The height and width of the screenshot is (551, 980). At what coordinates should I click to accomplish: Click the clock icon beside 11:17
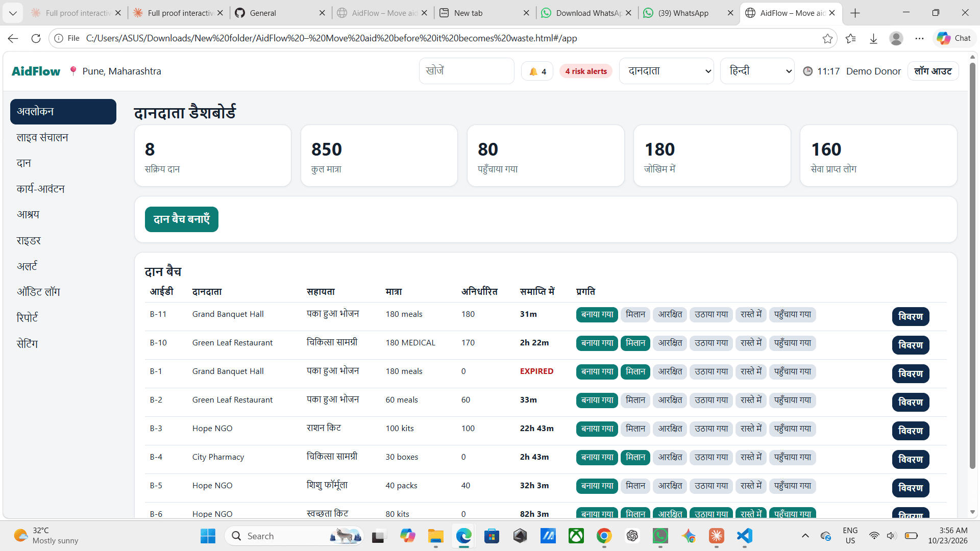pos(807,71)
